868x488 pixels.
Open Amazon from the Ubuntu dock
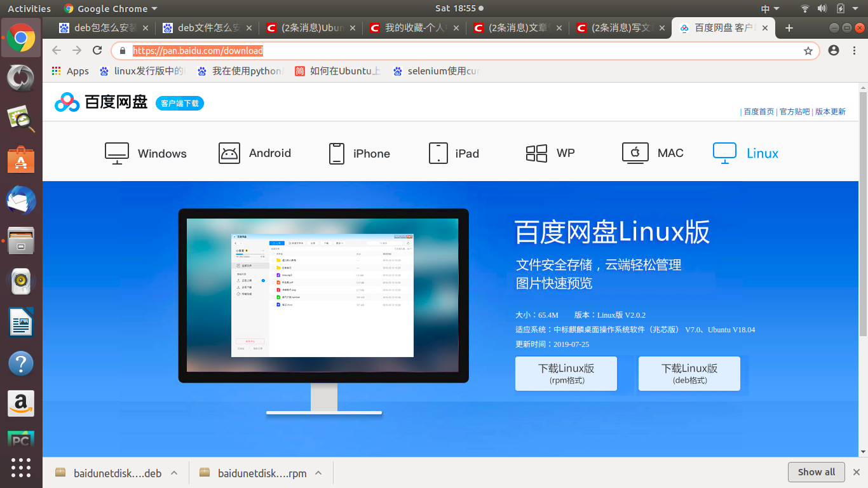tap(21, 404)
